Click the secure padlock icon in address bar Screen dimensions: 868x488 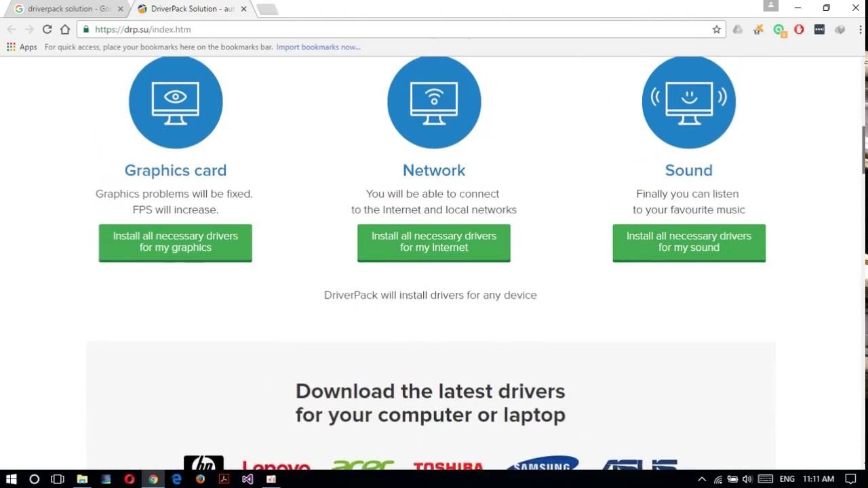(x=85, y=29)
